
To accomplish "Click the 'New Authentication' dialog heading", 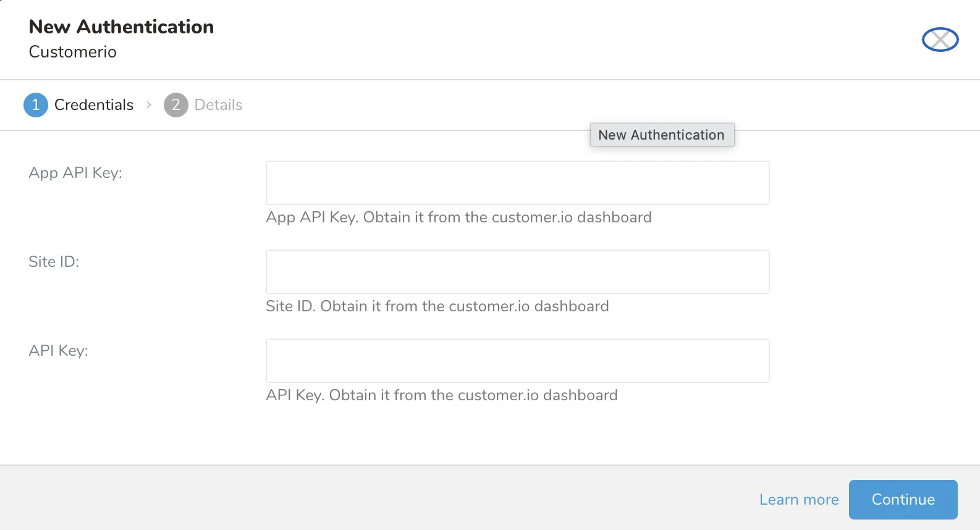I will pyautogui.click(x=121, y=27).
